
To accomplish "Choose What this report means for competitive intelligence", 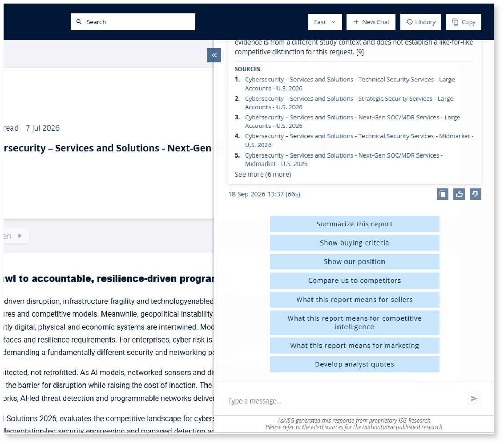I will (355, 322).
